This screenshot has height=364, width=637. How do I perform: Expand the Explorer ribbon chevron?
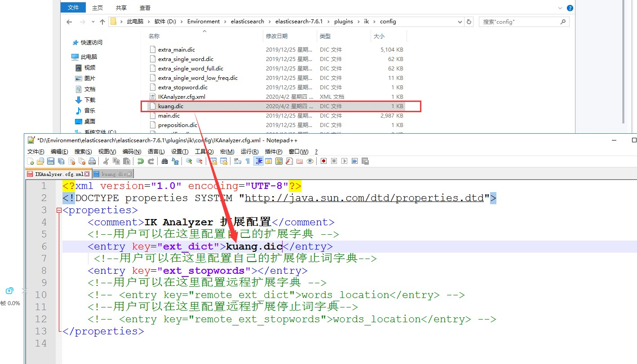560,8
